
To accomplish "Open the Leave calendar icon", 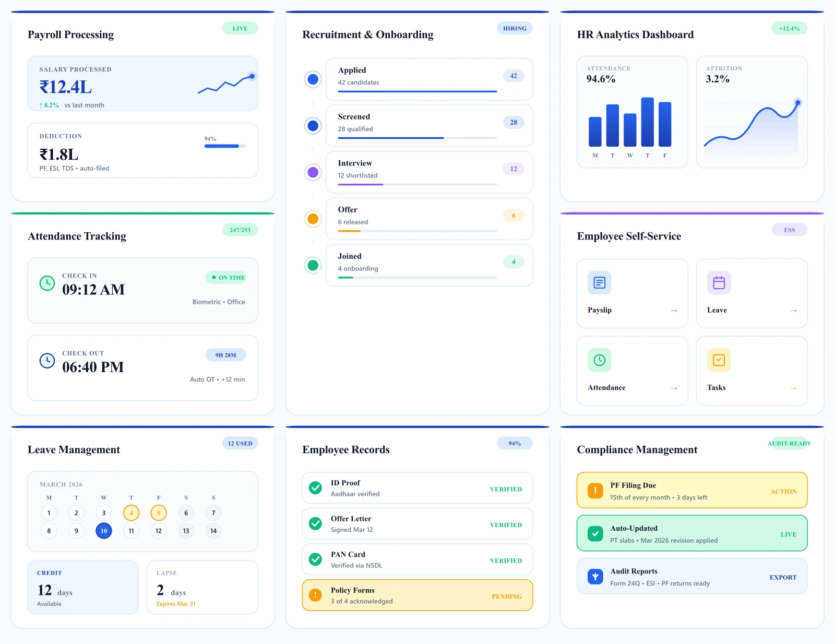I will pyautogui.click(x=719, y=283).
